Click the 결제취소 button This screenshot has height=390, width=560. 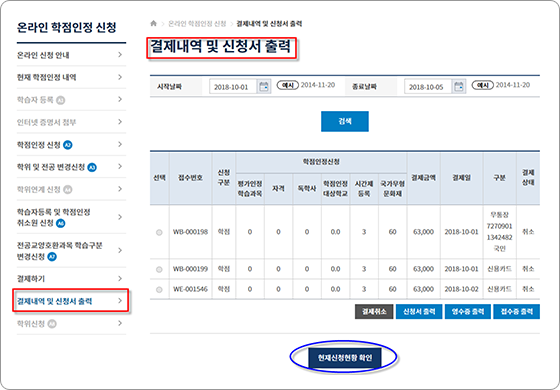pyautogui.click(x=374, y=312)
